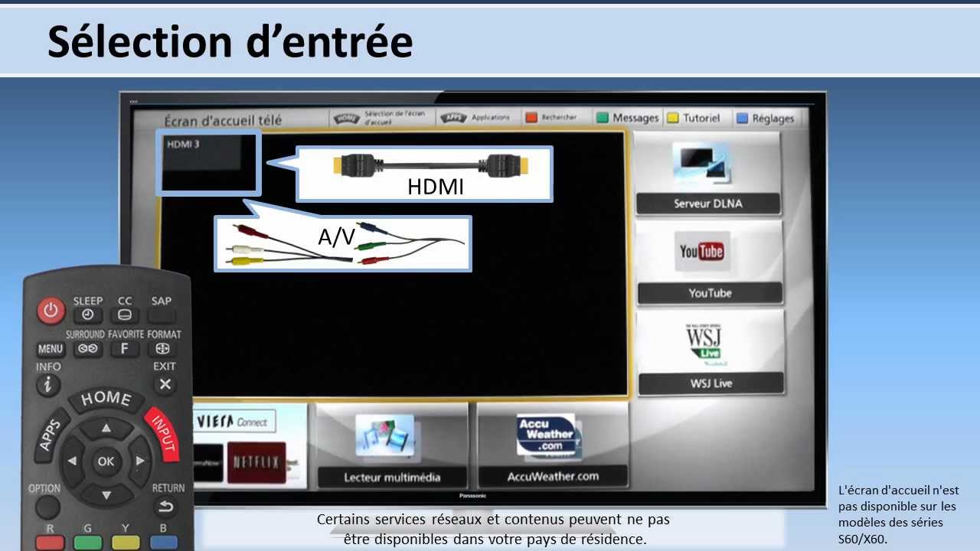Click the blue B color button

164,542
